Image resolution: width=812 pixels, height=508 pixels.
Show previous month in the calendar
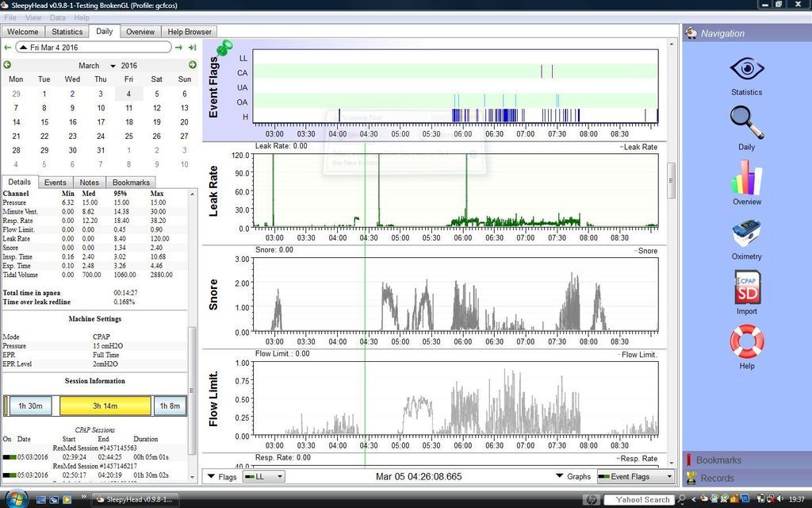pyautogui.click(x=6, y=65)
